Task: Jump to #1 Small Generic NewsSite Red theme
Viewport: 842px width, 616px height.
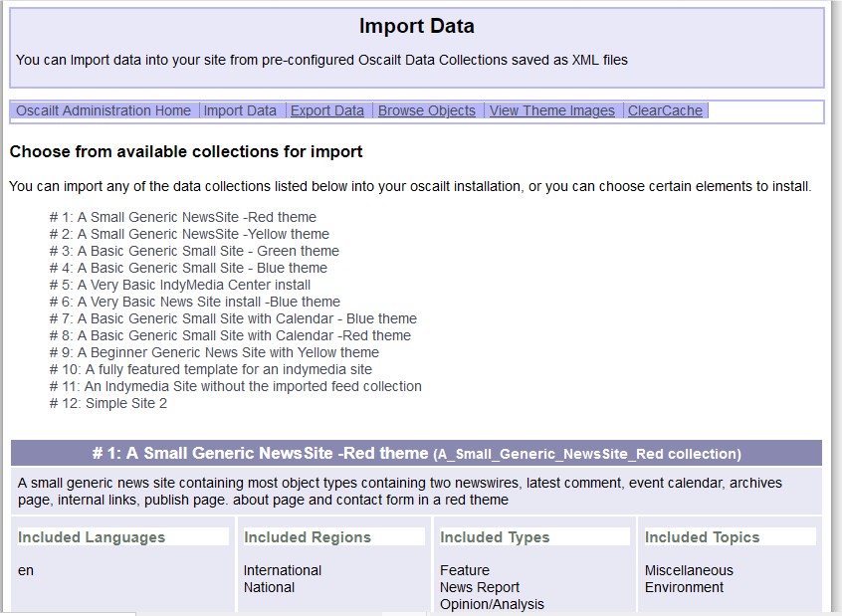Action: coord(182,217)
